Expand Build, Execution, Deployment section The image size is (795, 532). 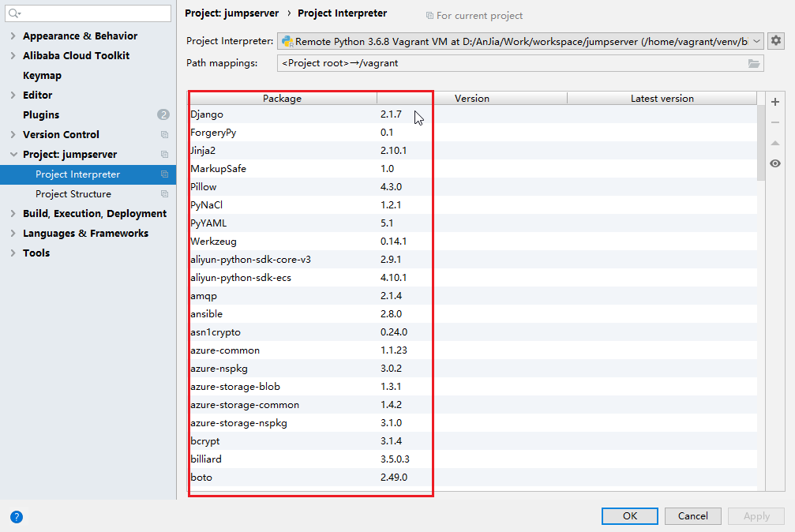click(13, 213)
